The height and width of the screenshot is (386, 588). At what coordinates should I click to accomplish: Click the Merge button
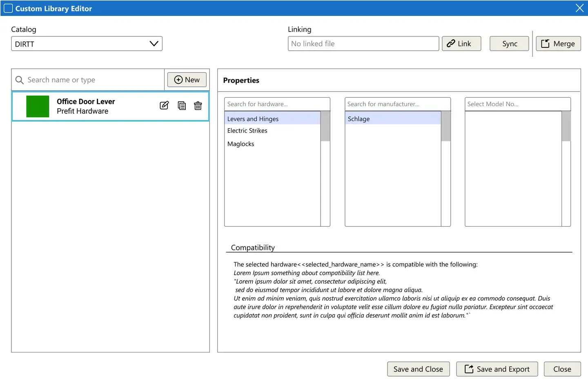(558, 44)
